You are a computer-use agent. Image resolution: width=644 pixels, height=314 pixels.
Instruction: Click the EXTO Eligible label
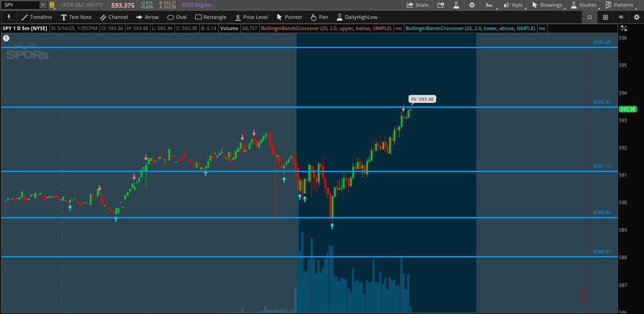[198, 5]
